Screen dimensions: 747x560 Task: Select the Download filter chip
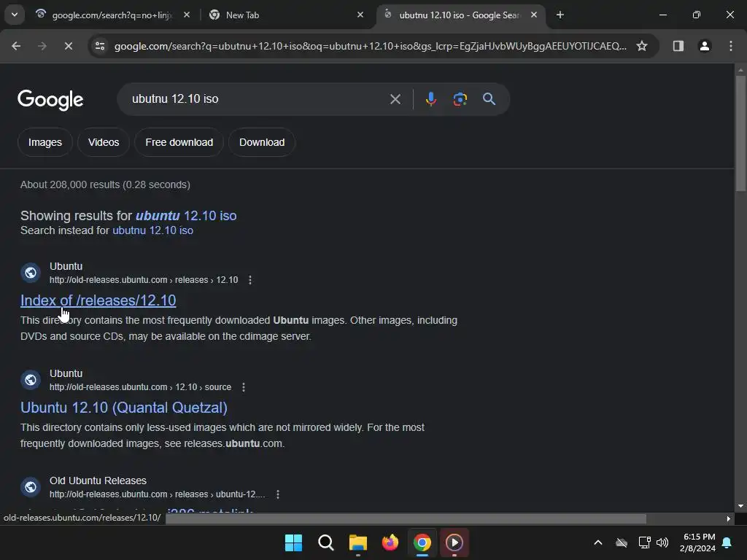262,142
